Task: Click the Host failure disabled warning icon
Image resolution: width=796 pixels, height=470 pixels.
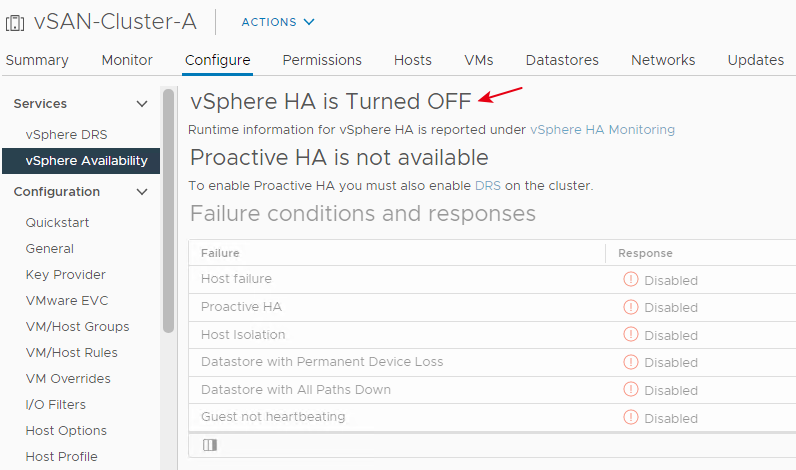Action: point(631,279)
